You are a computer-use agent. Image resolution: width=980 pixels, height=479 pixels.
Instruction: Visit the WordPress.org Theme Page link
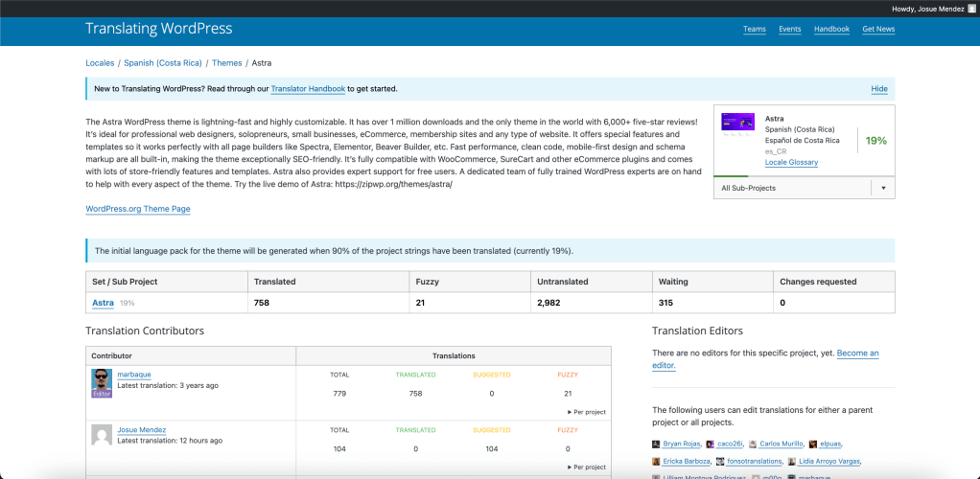[138, 209]
